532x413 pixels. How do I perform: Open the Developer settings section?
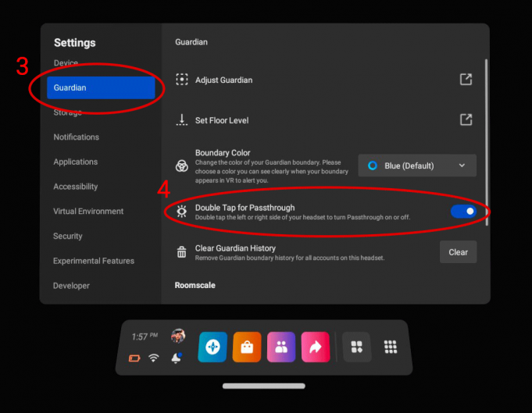(72, 286)
